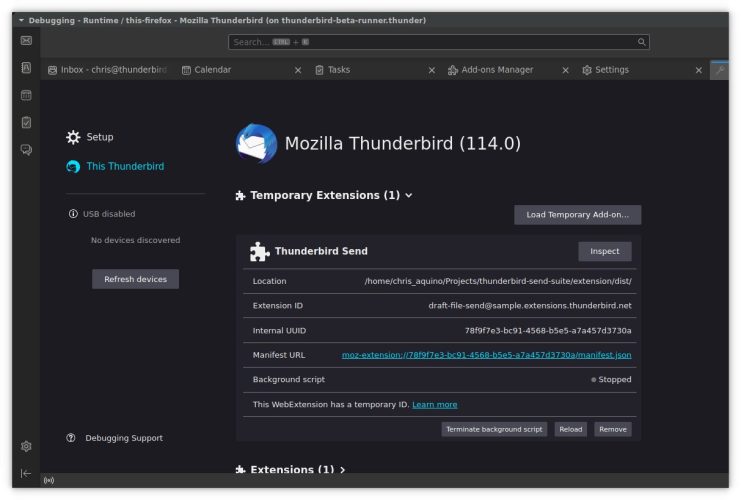This screenshot has height=500, width=741.
Task: Open Debugging Support link
Action: pyautogui.click(x=124, y=438)
